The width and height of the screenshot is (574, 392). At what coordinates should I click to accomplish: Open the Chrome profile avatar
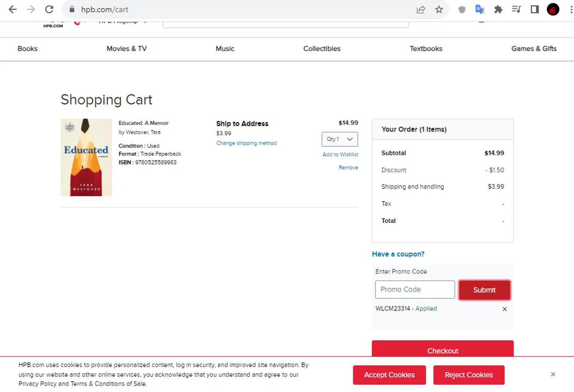coord(553,10)
